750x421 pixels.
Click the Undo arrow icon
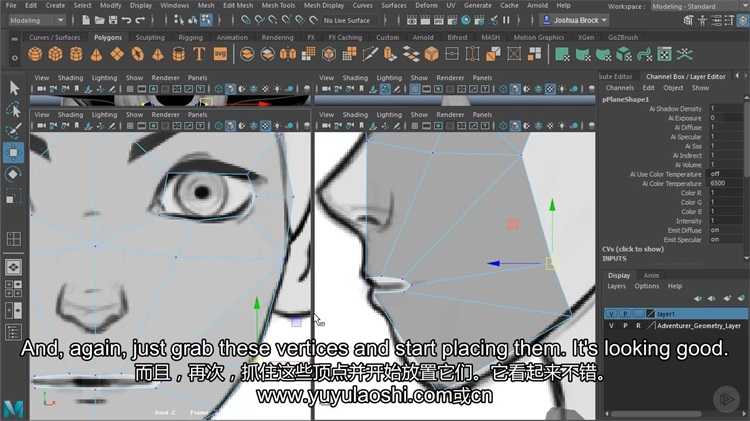click(126, 20)
